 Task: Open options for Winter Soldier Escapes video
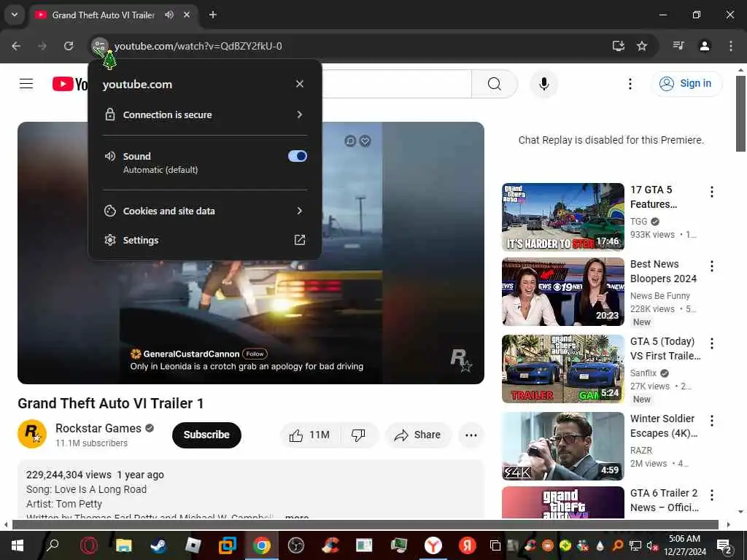[x=712, y=421]
